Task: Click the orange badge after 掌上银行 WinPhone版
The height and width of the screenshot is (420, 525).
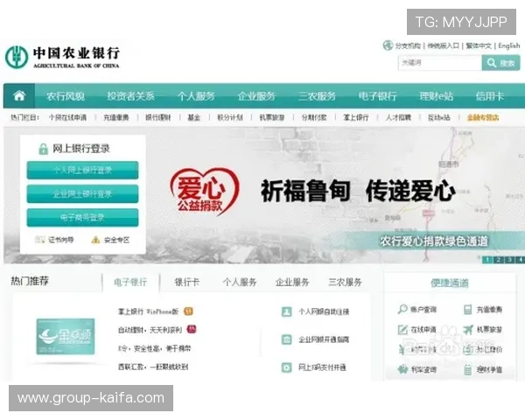Action: [x=188, y=311]
